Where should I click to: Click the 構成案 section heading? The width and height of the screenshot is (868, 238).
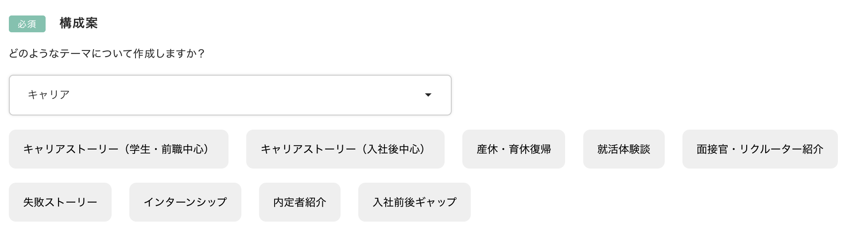(78, 23)
